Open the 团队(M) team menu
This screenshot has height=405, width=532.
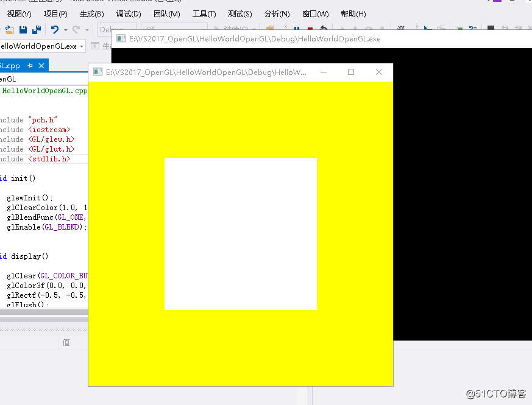point(167,14)
